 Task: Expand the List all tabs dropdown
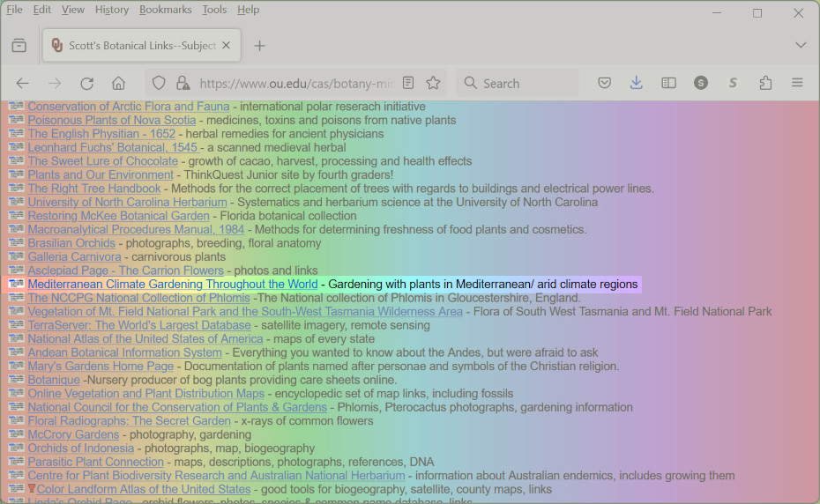(x=800, y=45)
